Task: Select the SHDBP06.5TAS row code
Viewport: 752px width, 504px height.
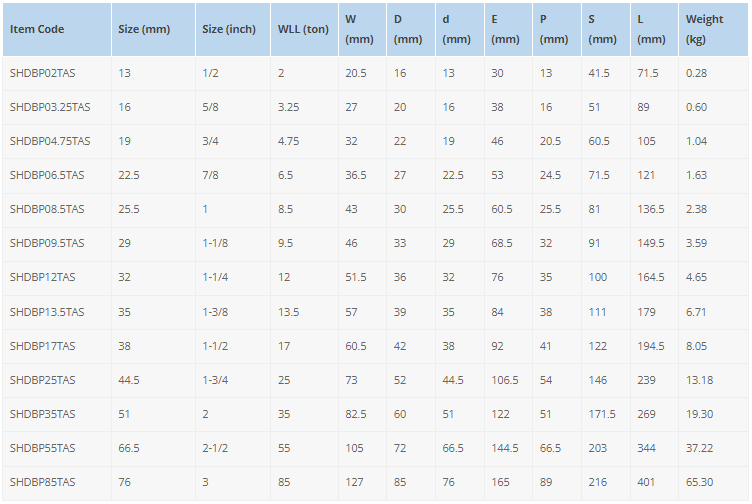Action: (47, 176)
